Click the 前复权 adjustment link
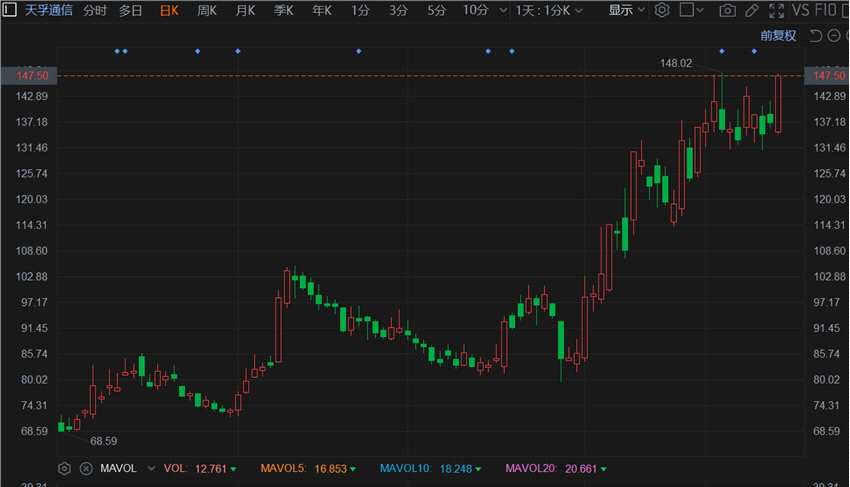 (778, 36)
